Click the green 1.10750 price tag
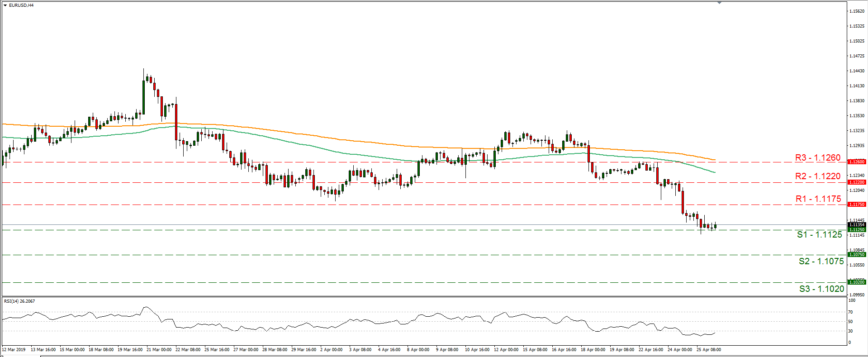This screenshot has width=868, height=357. pyautogui.click(x=856, y=255)
